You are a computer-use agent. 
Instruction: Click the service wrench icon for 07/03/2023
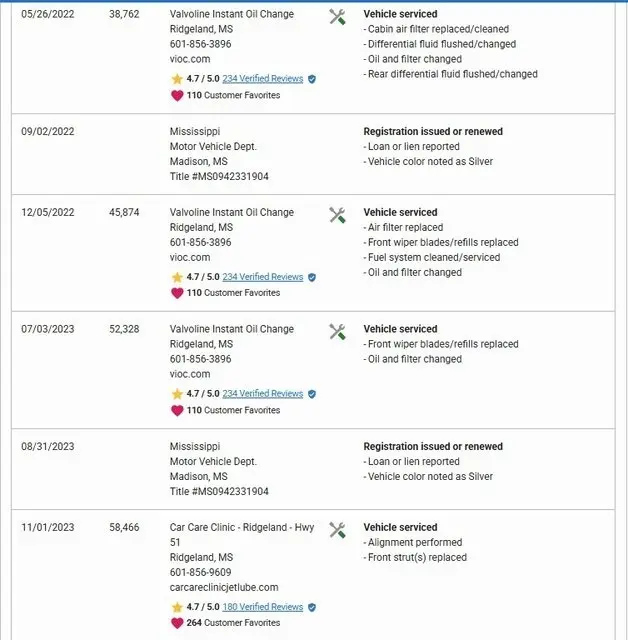337,331
